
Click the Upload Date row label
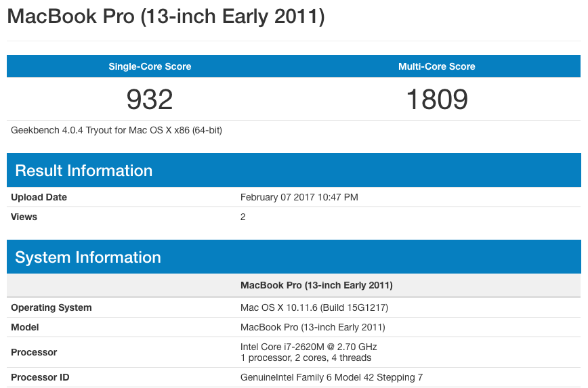[39, 198]
